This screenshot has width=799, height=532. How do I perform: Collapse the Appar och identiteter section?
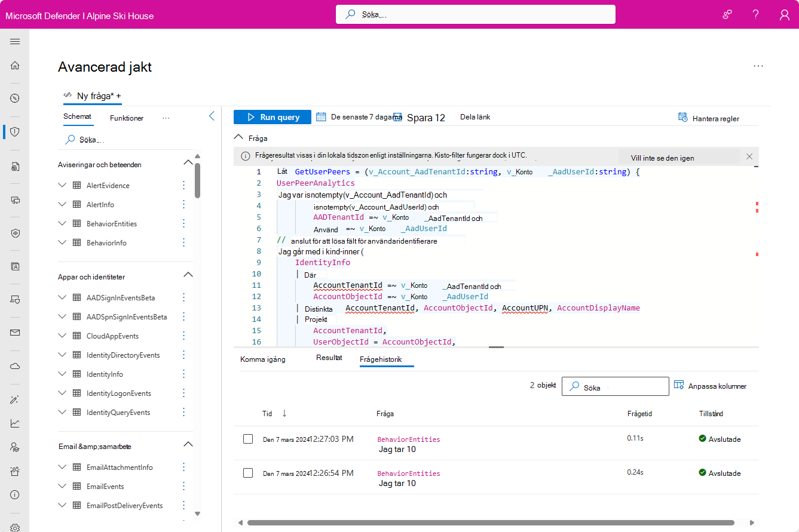(x=188, y=275)
